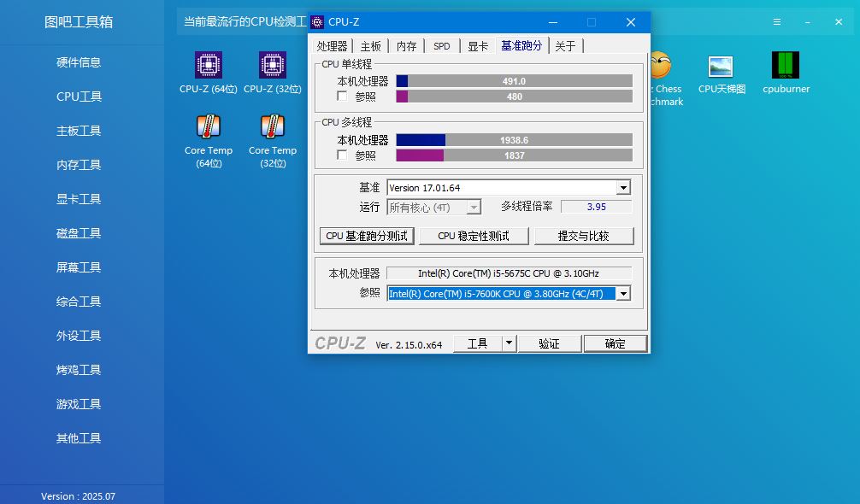The width and height of the screenshot is (860, 504).
Task: Open Core Temp (64位) icon
Action: point(209,126)
